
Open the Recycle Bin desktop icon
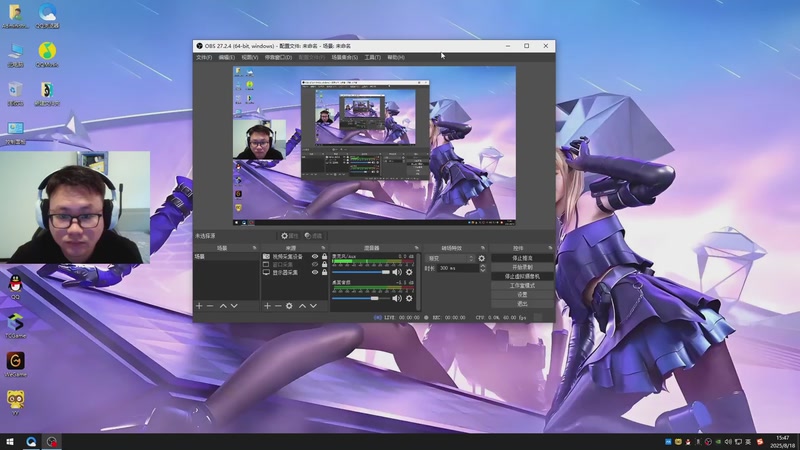15,93
